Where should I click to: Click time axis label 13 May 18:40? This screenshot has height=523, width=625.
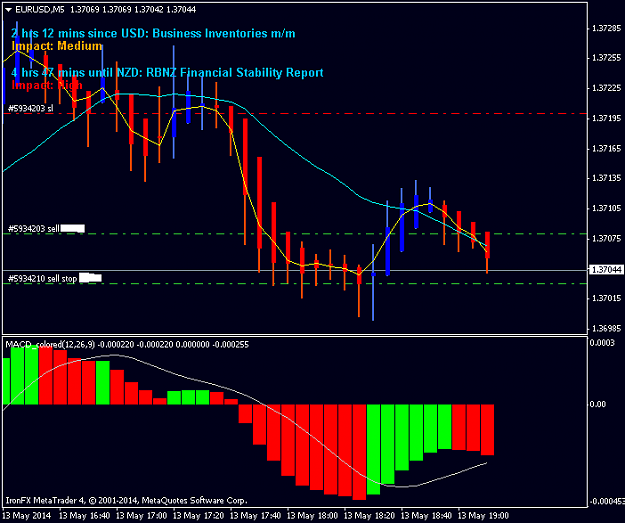(426, 516)
